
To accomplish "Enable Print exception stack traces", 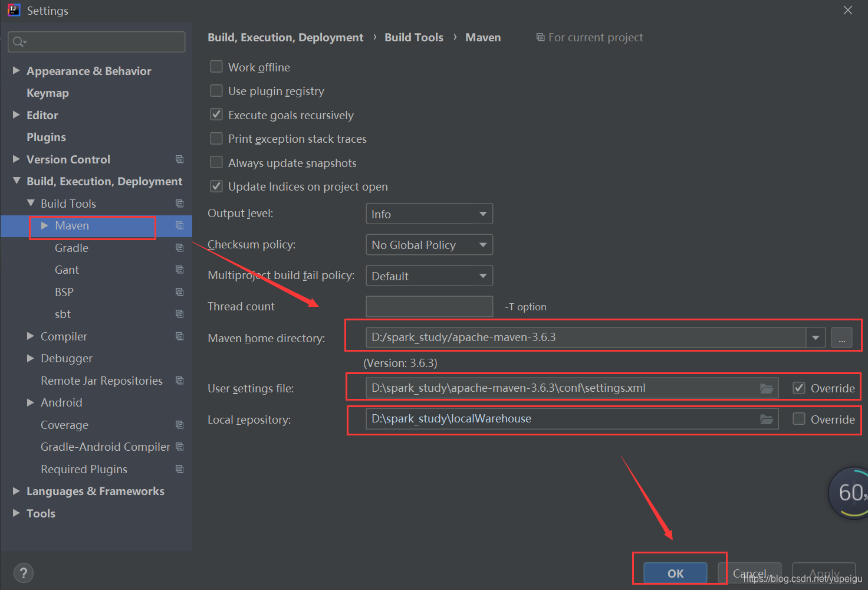I will (x=216, y=138).
